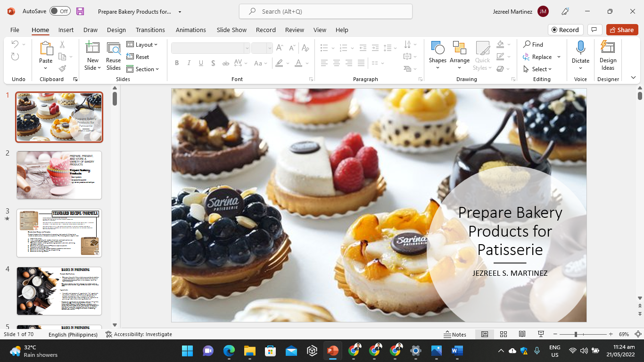This screenshot has width=644, height=362.
Task: Click the Undo arrow icon
Action: [x=15, y=44]
